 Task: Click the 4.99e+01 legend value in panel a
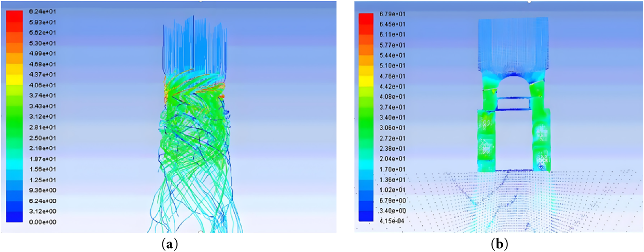coord(42,54)
